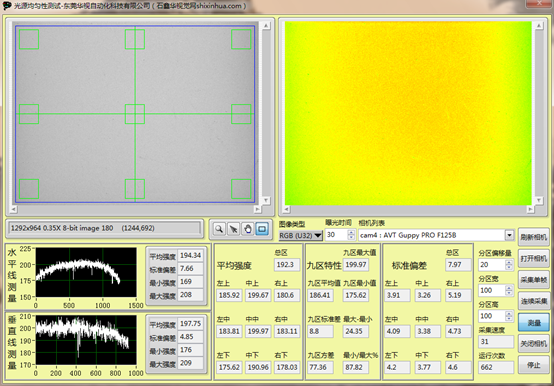Viewport: 554px width, 386px height.
Task: Click the left arrow of heatmap horizontal scrollbar
Action: point(286,209)
